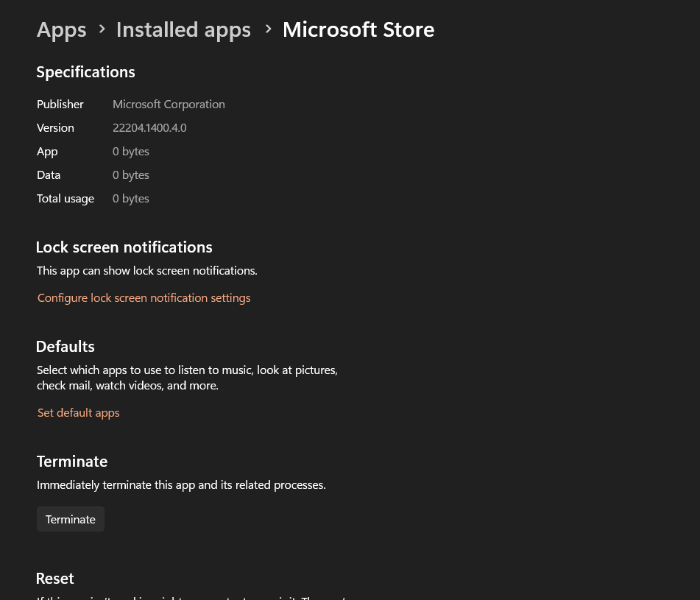Click the "Immediately terminate this app" description
This screenshot has height=600, width=700.
coord(181,484)
